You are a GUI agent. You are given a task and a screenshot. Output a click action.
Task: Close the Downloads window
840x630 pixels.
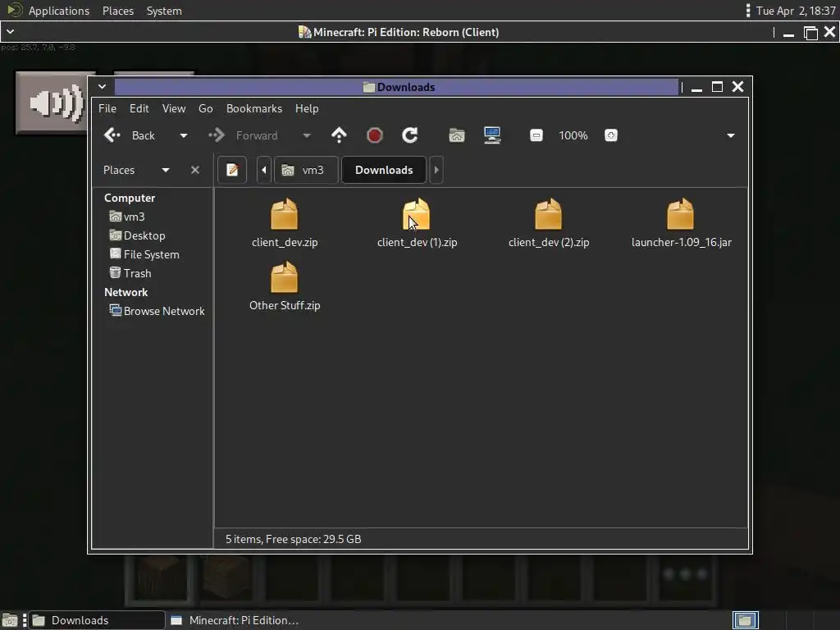pos(737,87)
